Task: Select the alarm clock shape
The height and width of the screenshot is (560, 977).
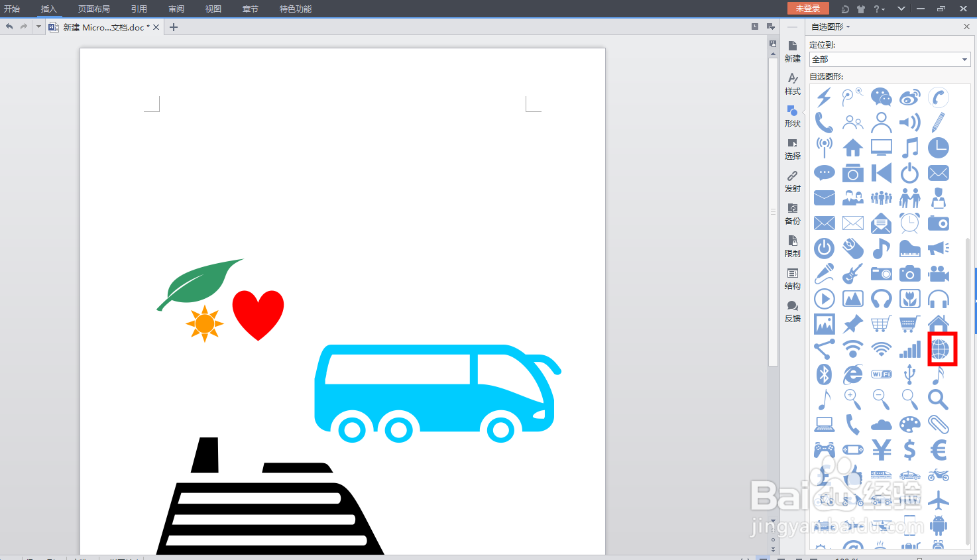Action: tap(910, 223)
